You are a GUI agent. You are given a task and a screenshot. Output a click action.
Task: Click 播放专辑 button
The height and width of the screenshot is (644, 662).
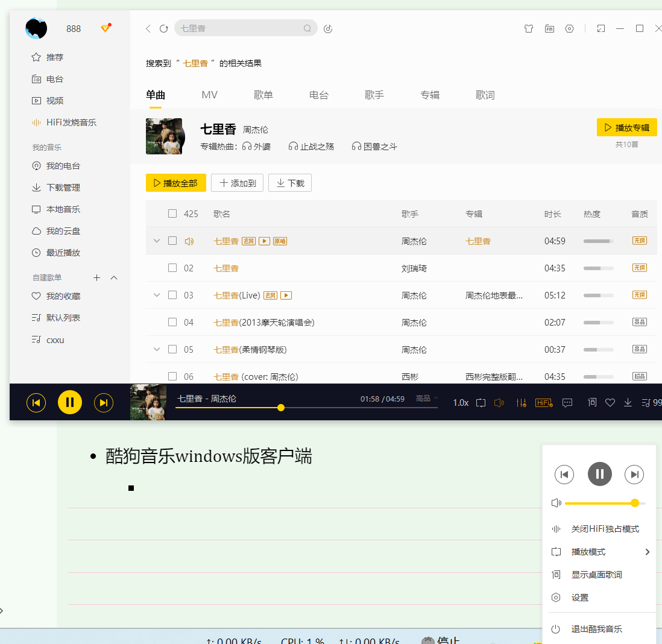click(x=627, y=127)
